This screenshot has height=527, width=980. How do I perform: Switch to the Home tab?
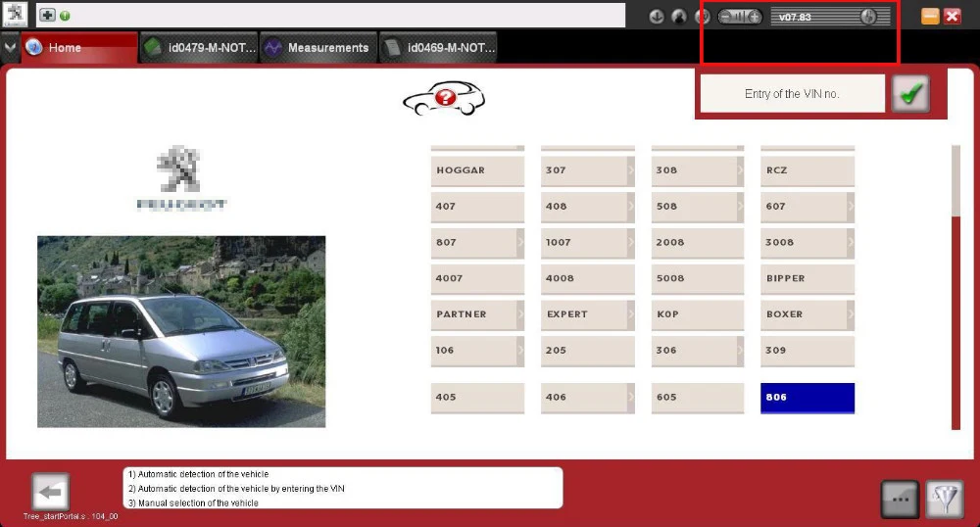pos(79,47)
